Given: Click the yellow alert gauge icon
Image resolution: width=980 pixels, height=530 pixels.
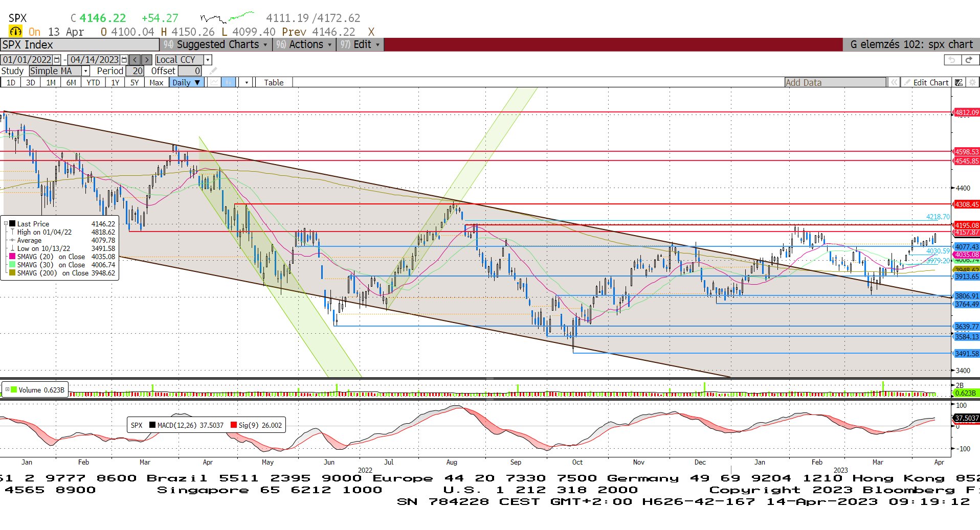Looking at the screenshot, I should pos(16,32).
